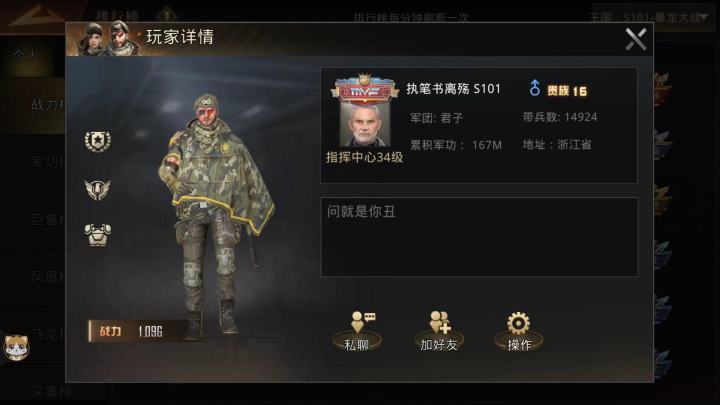Open the 操作 gear actions menu
This screenshot has height=405, width=720.
pyautogui.click(x=518, y=331)
